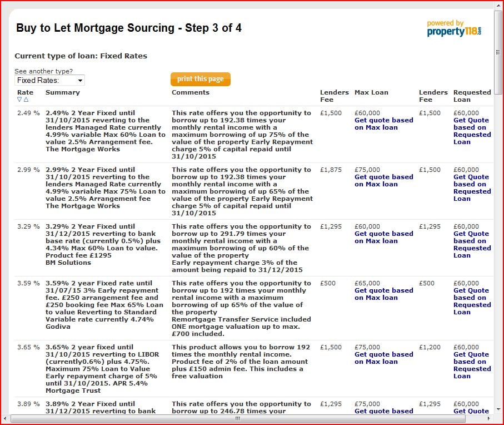
Task: Click the property118 logo
Action: [454, 28]
